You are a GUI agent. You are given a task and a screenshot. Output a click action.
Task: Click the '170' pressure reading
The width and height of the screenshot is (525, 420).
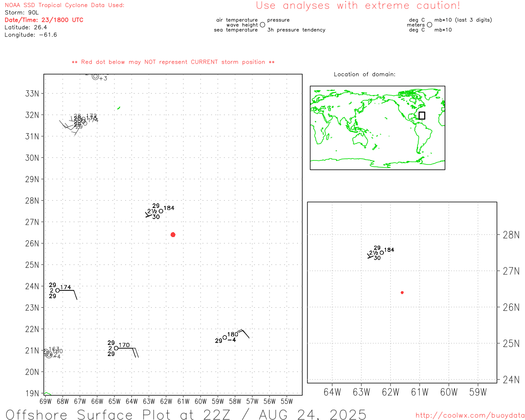tap(124, 345)
